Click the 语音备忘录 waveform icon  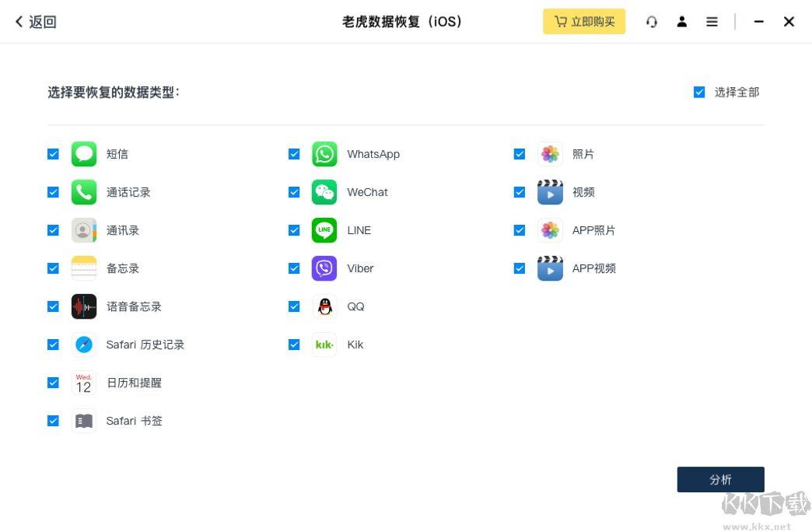pyautogui.click(x=84, y=306)
